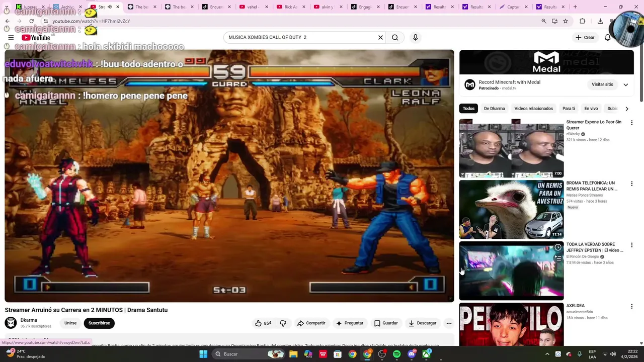The width and height of the screenshot is (644, 362).
Task: Click the video player to pause
Action: tap(229, 176)
